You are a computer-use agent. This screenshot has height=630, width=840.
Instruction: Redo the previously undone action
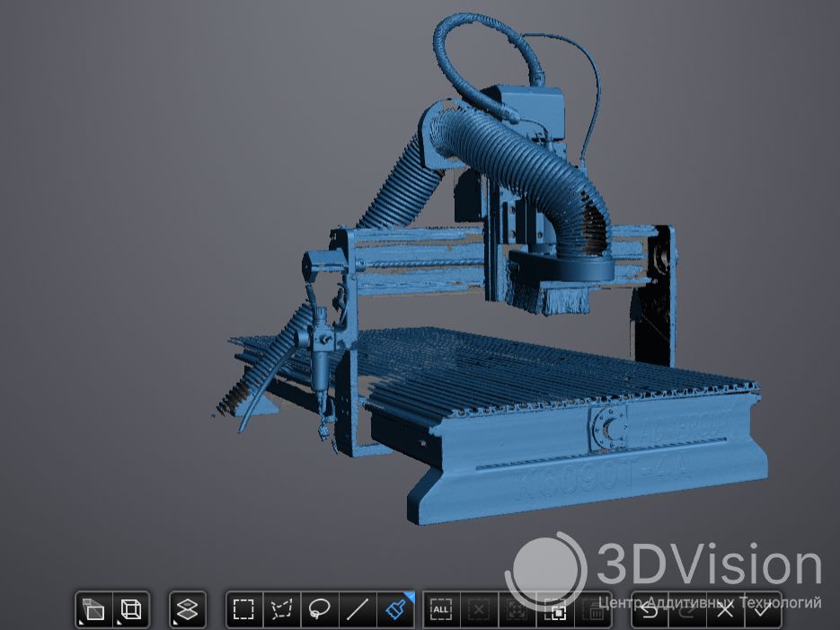click(688, 610)
